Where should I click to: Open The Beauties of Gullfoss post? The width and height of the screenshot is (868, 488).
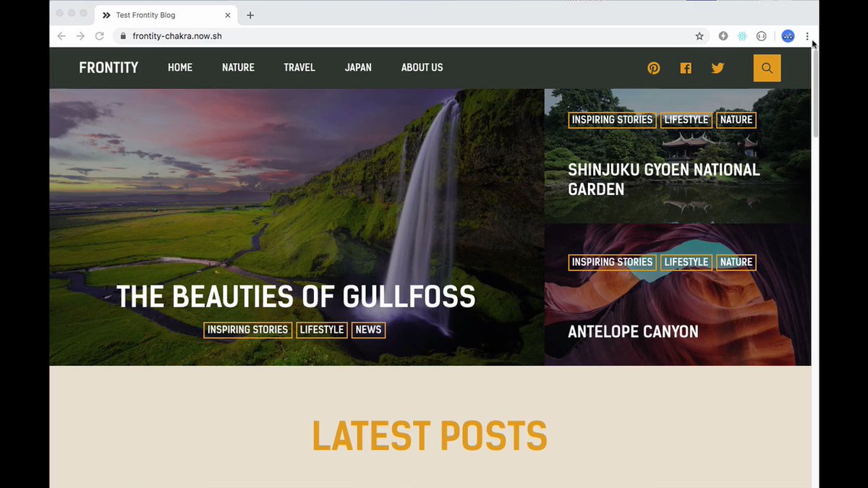(x=296, y=296)
